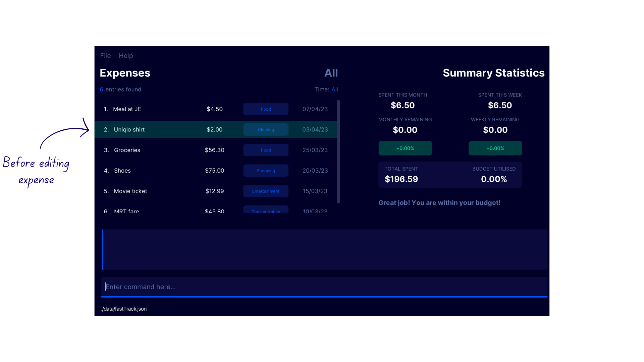Click the Monthly Remaining change indicator +0.00%
This screenshot has width=644, height=362.
click(x=405, y=148)
